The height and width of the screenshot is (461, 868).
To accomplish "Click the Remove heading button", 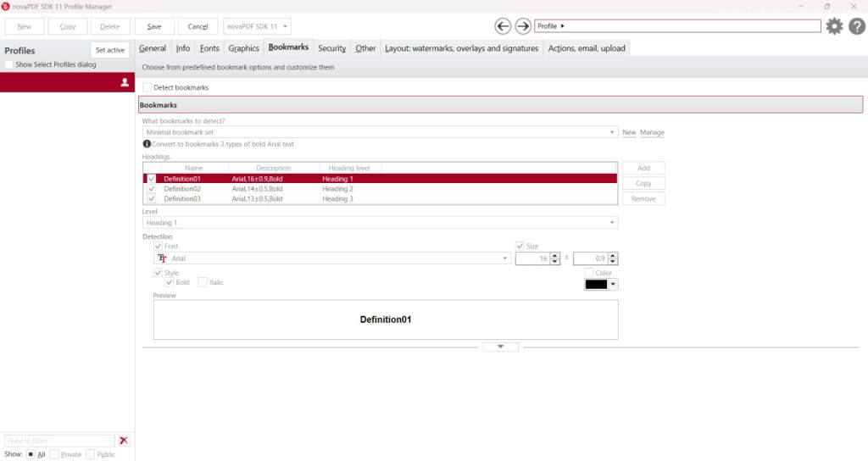I will point(643,198).
